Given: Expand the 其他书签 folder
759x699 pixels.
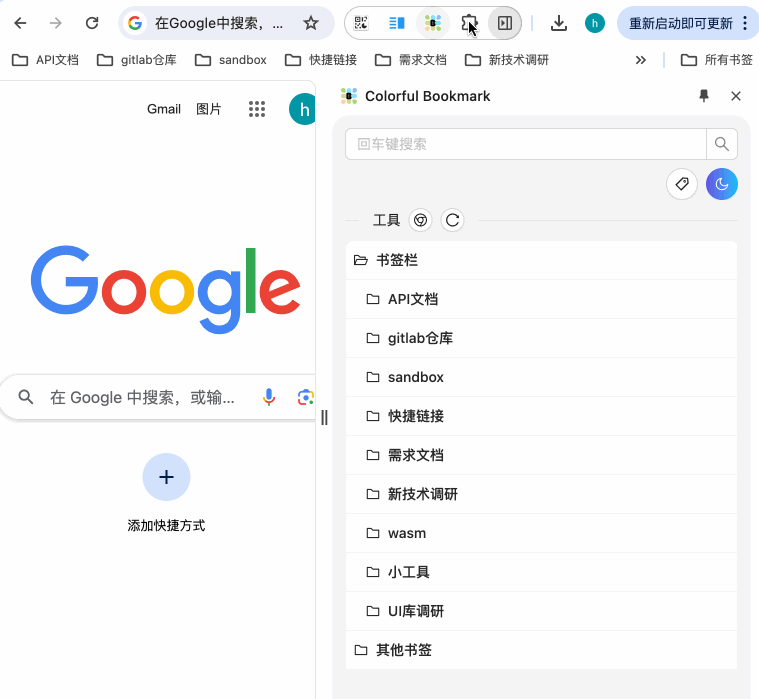Looking at the screenshot, I should coord(541,650).
